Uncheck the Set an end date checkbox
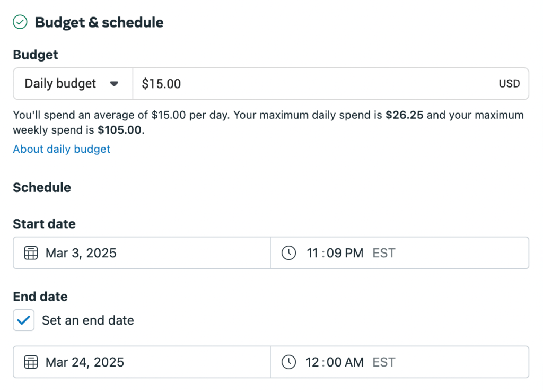 click(x=24, y=320)
